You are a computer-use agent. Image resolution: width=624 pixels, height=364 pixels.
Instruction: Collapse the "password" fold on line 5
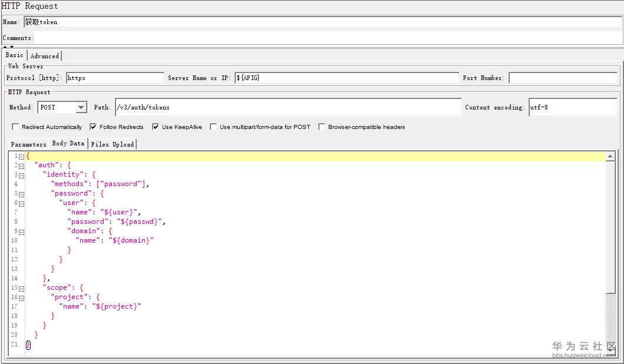pyautogui.click(x=21, y=194)
